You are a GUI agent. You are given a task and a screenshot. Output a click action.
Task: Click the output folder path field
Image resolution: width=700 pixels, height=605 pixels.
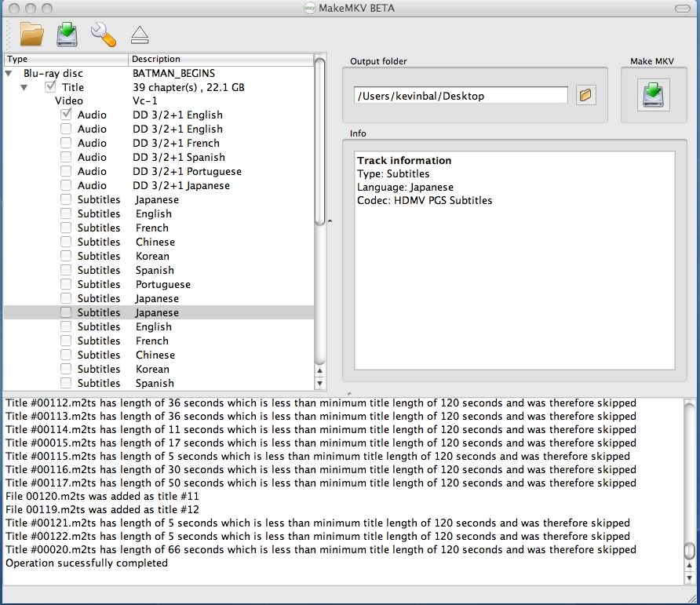[461, 96]
